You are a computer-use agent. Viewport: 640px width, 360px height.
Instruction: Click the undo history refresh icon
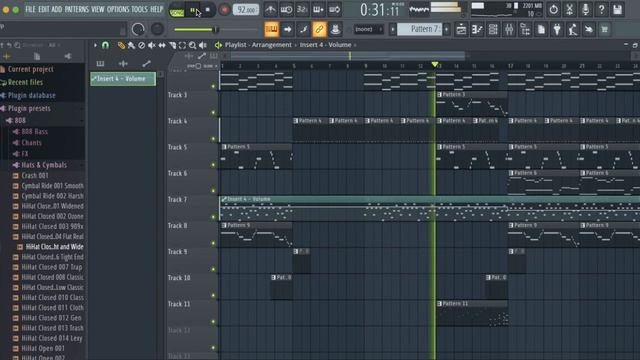coord(553,9)
